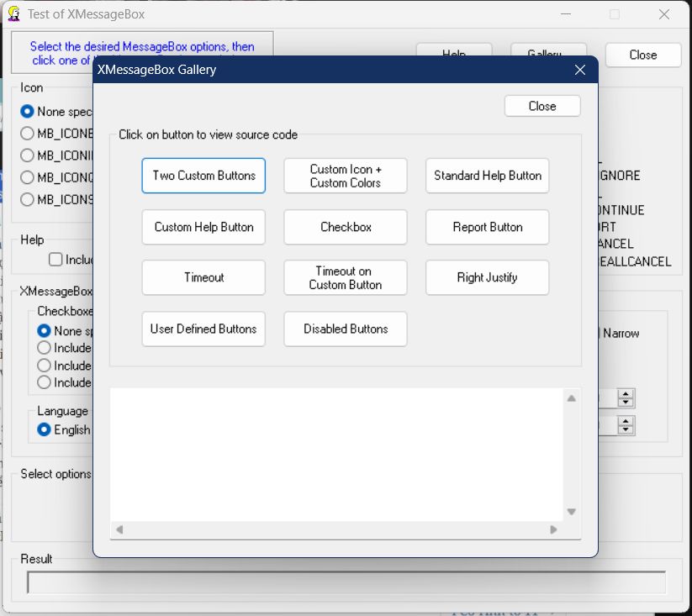The image size is (692, 616).
Task: View Standard Help Button source code
Action: tap(487, 176)
